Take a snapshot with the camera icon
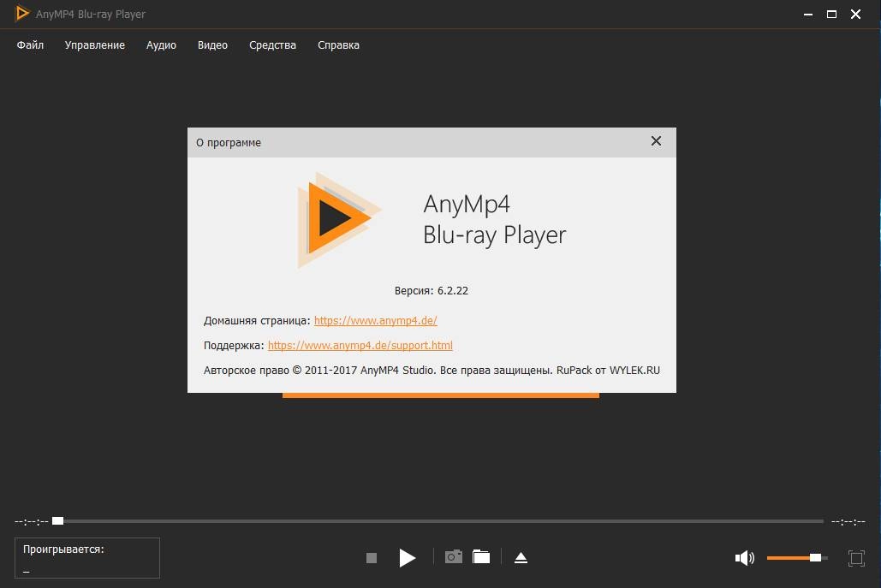 point(454,556)
